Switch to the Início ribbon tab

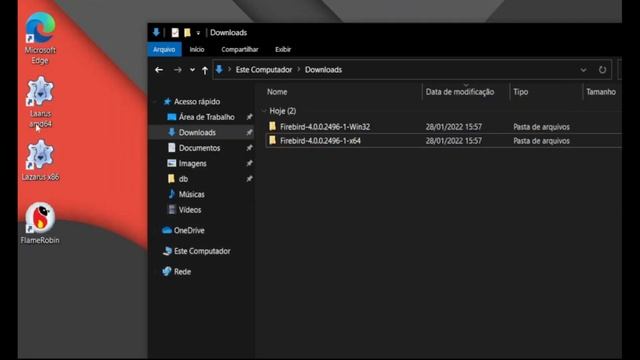click(197, 49)
